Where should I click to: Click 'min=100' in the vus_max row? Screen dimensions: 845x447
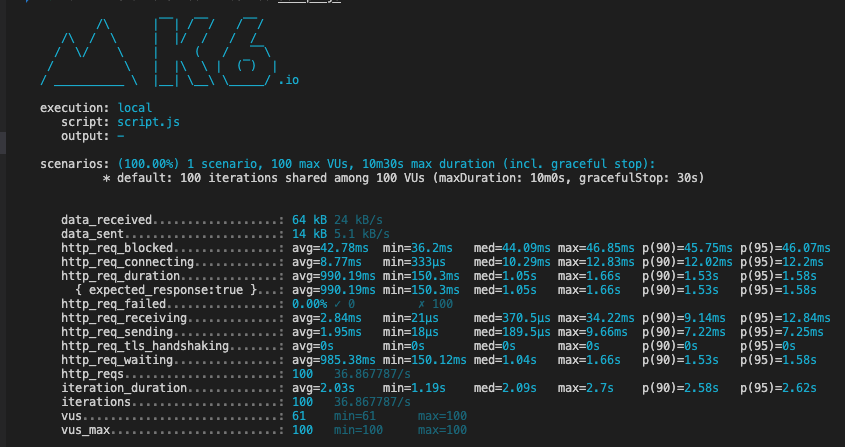[358, 430]
